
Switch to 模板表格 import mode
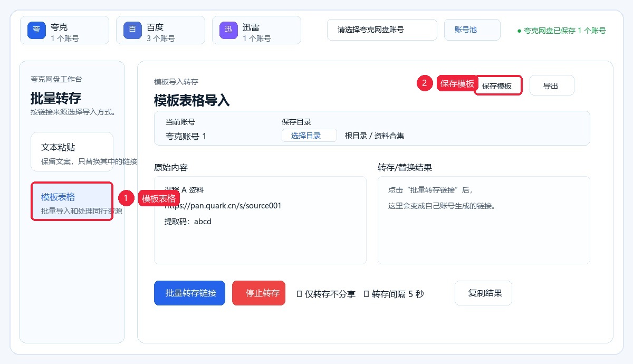72,202
